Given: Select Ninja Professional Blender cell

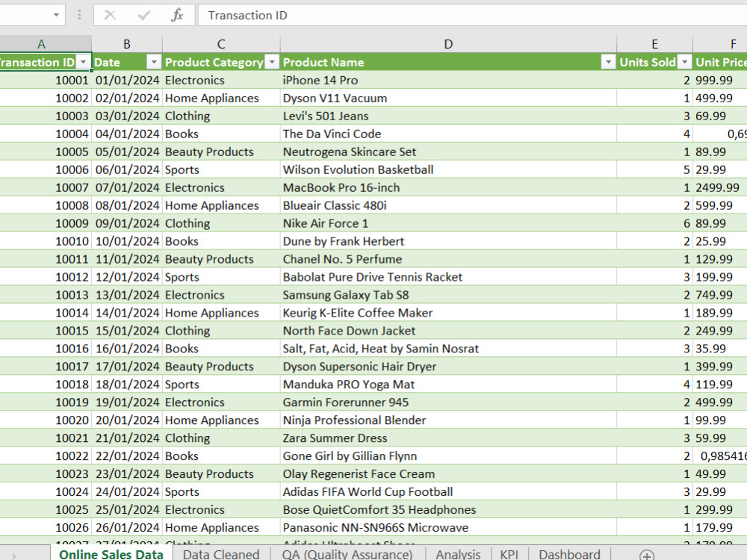Looking at the screenshot, I should (448, 420).
